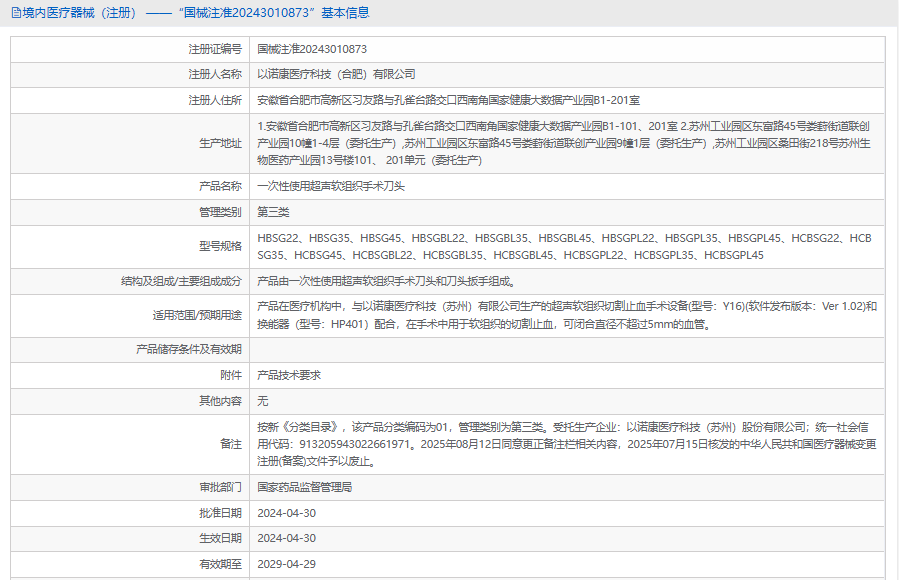
Task: Select the remarks text starting with 按新《分类目录》
Action: click(x=566, y=444)
